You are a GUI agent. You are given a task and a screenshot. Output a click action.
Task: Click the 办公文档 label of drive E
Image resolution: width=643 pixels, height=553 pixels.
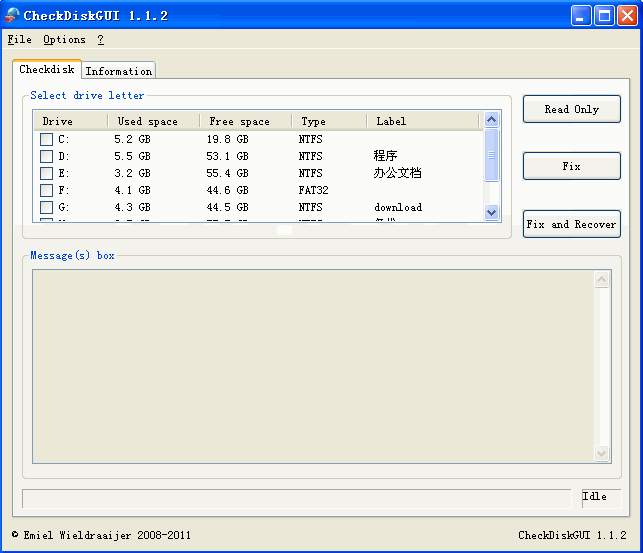[x=397, y=173]
